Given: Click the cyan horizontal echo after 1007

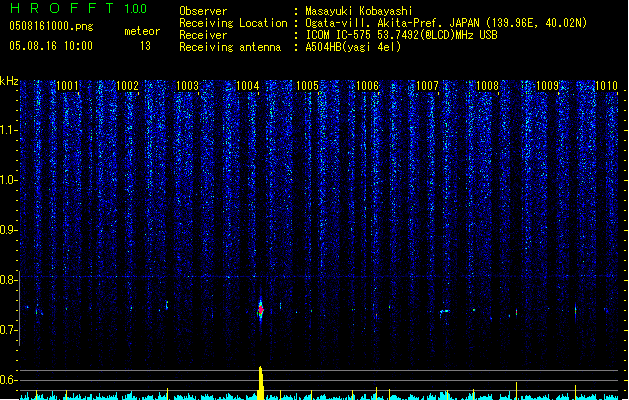Looking at the screenshot, I should (445, 311).
